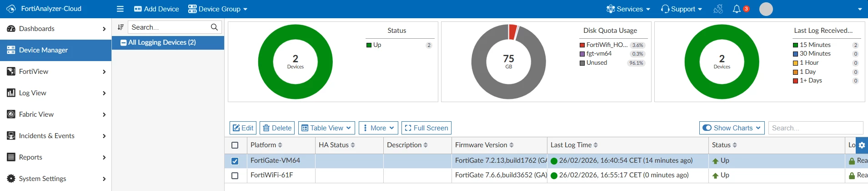
Task: Click the FortiGate-VM64 platform cell
Action: click(281, 161)
